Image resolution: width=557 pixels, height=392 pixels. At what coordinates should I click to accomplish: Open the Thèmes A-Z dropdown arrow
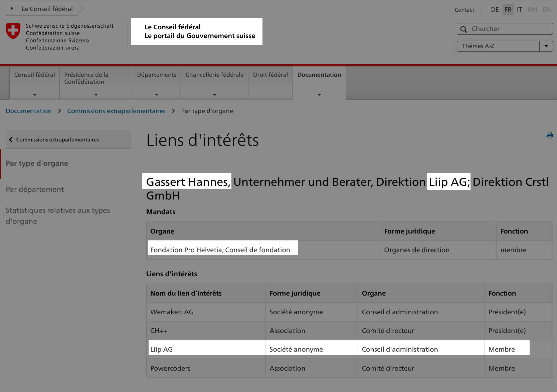pyautogui.click(x=546, y=46)
